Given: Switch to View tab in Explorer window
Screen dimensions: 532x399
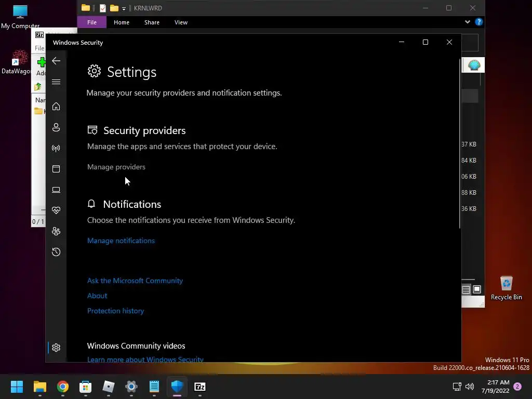Looking at the screenshot, I should coord(181,22).
